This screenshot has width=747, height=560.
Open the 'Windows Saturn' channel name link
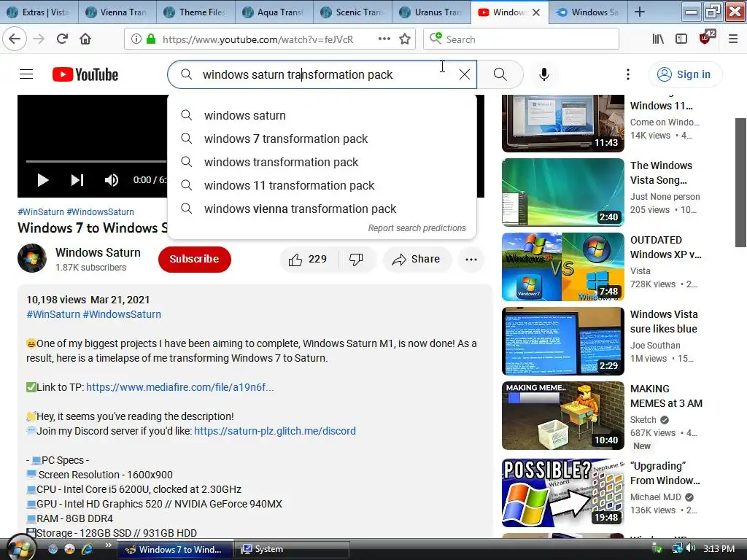click(x=98, y=252)
